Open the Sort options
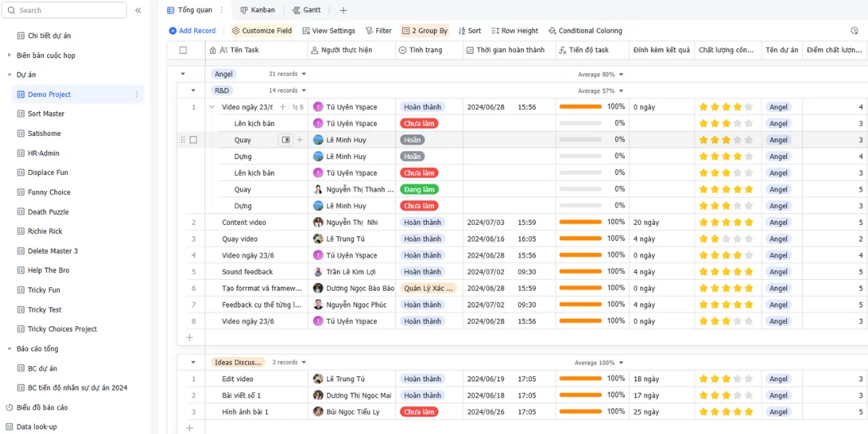This screenshot has width=868, height=434. click(469, 31)
